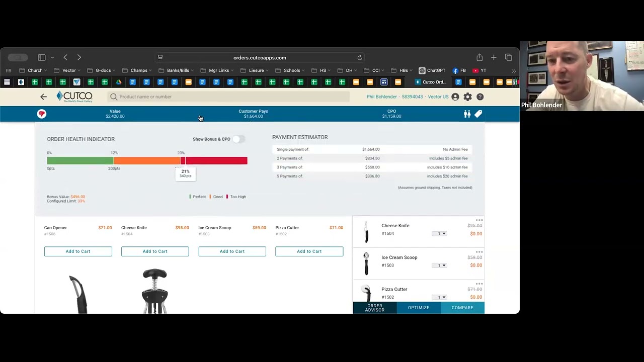Go forward in Safari history

click(x=79, y=58)
